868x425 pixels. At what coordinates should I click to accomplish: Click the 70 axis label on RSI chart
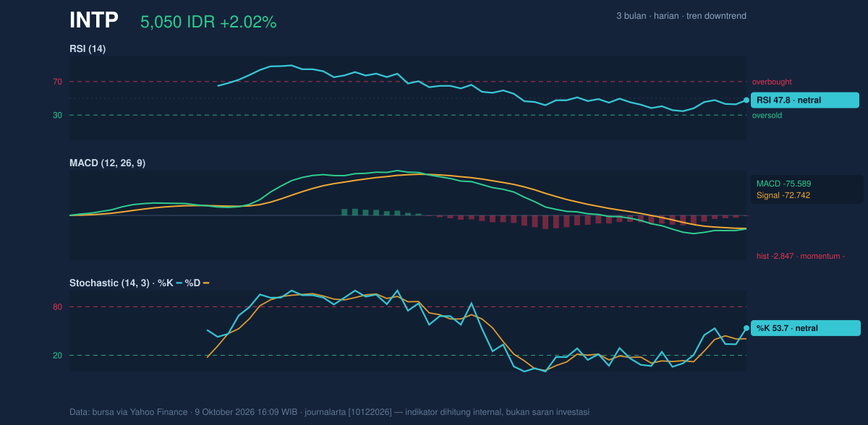[57, 82]
